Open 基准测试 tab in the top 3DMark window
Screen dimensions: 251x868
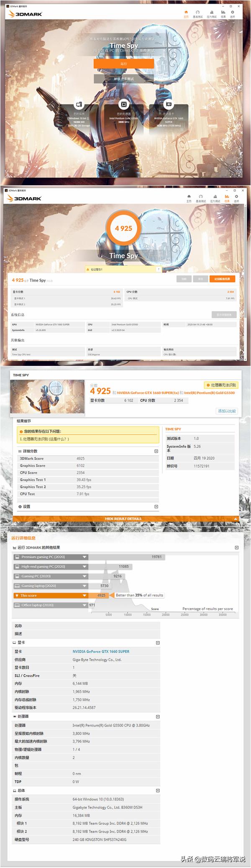point(198,14)
